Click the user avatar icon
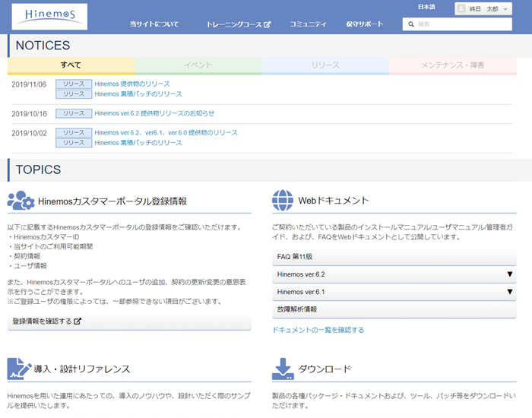This screenshot has height=418, width=532. pyautogui.click(x=461, y=9)
